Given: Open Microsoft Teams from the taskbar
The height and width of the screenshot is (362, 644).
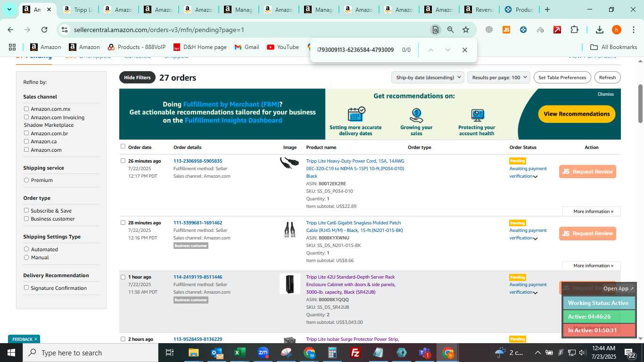Looking at the screenshot, I should [x=425, y=353].
